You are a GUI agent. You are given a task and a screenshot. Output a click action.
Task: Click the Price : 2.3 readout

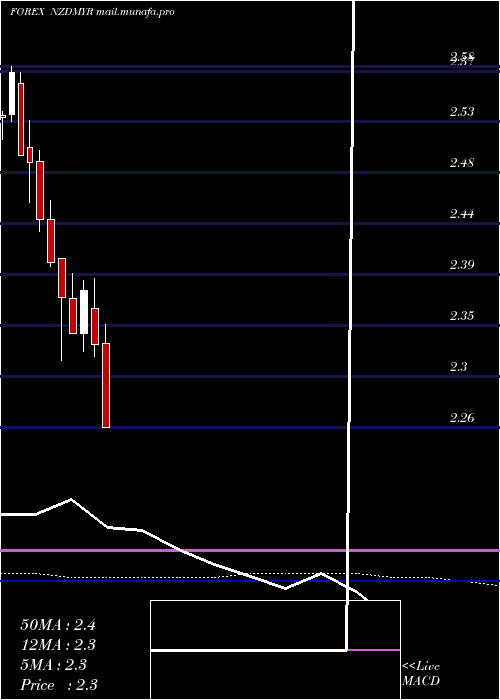pos(59,685)
